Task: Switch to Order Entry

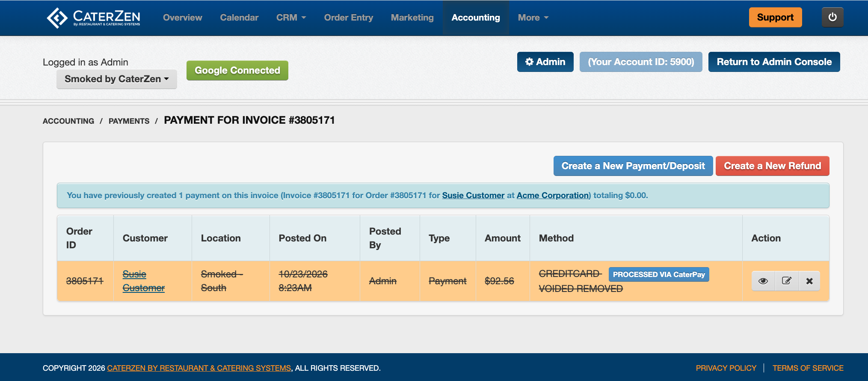Action: coord(348,18)
